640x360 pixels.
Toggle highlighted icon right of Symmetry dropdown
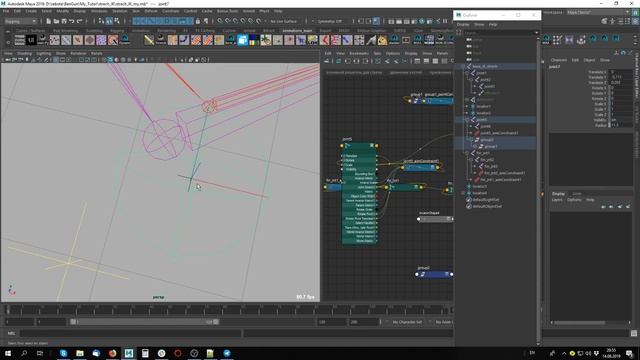click(x=376, y=21)
